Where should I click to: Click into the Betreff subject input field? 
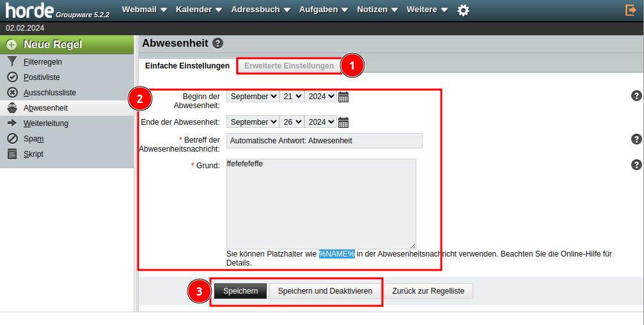324,141
